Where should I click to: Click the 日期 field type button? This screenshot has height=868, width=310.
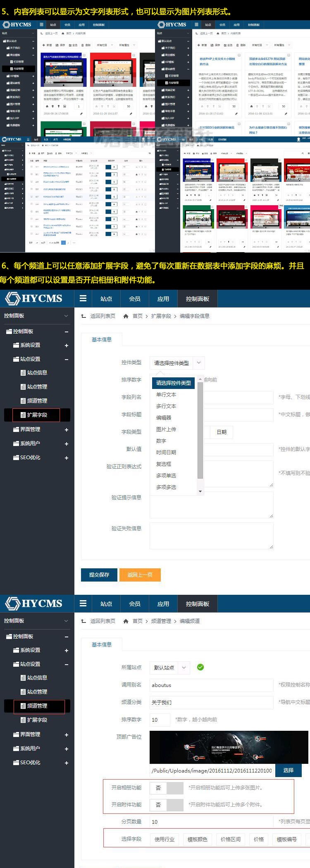pos(222,432)
